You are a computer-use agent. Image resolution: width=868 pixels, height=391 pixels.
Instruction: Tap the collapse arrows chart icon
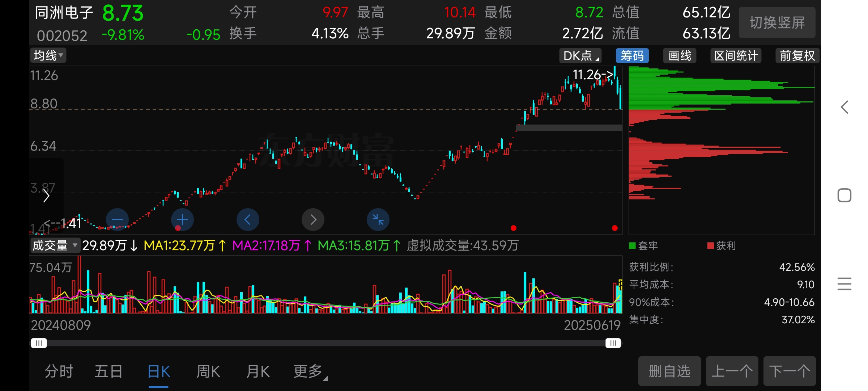(x=378, y=219)
